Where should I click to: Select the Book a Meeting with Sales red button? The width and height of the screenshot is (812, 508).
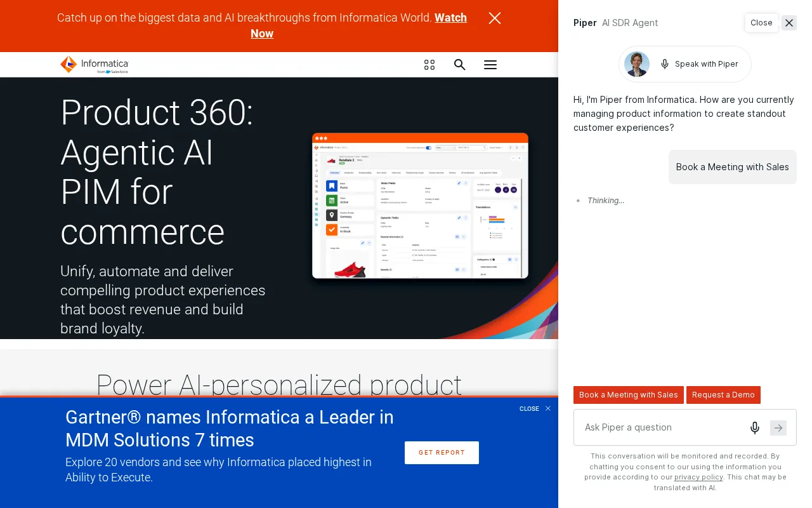[629, 395]
